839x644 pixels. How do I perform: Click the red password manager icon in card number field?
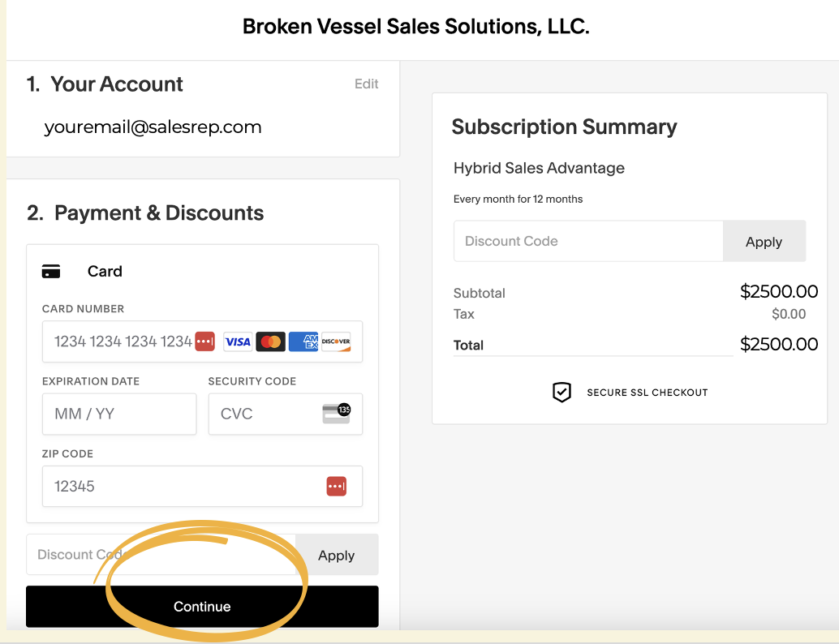tap(205, 341)
